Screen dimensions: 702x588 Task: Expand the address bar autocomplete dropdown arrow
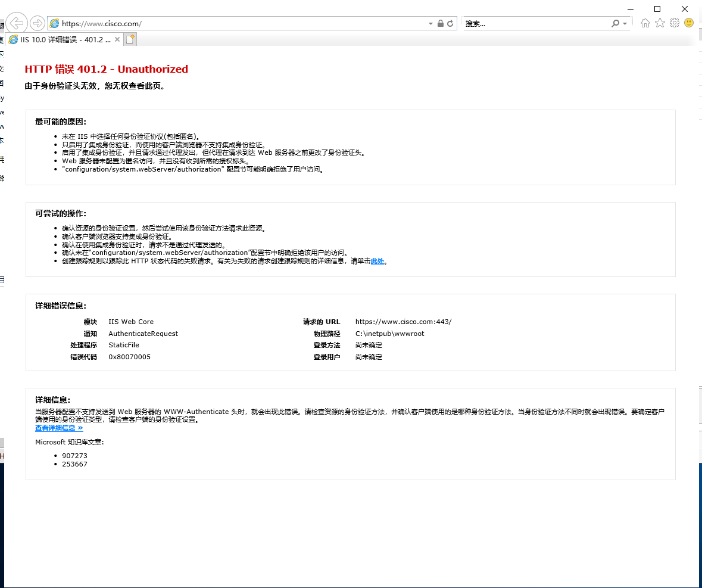click(430, 24)
